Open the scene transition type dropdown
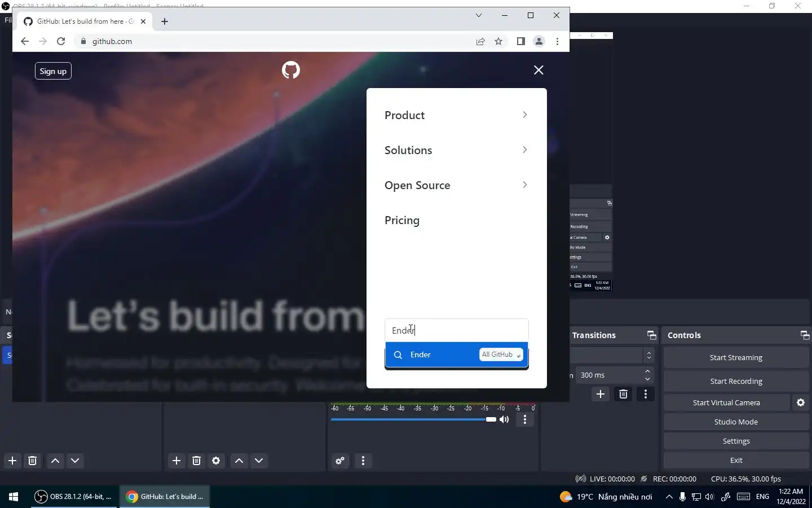The image size is (812, 508). (x=612, y=355)
